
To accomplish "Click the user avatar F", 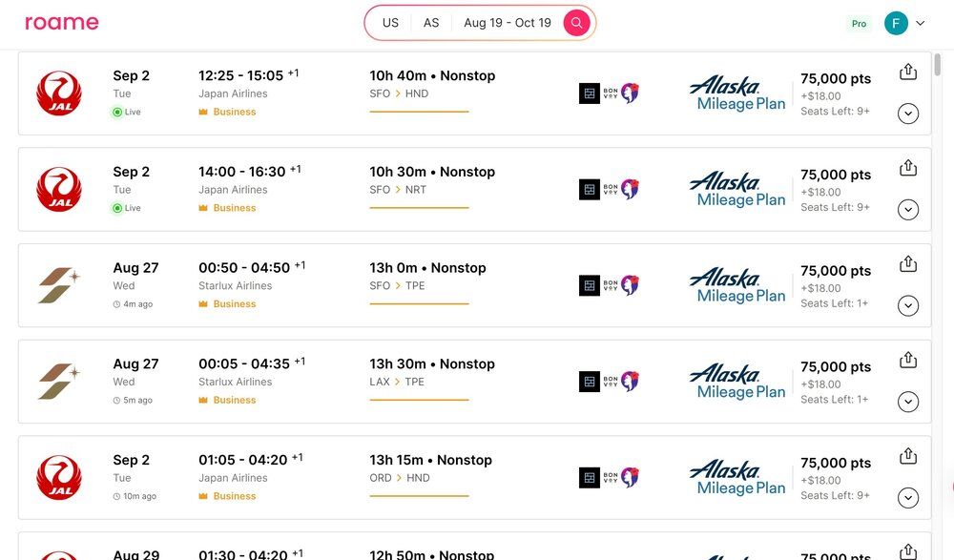I will coord(896,24).
